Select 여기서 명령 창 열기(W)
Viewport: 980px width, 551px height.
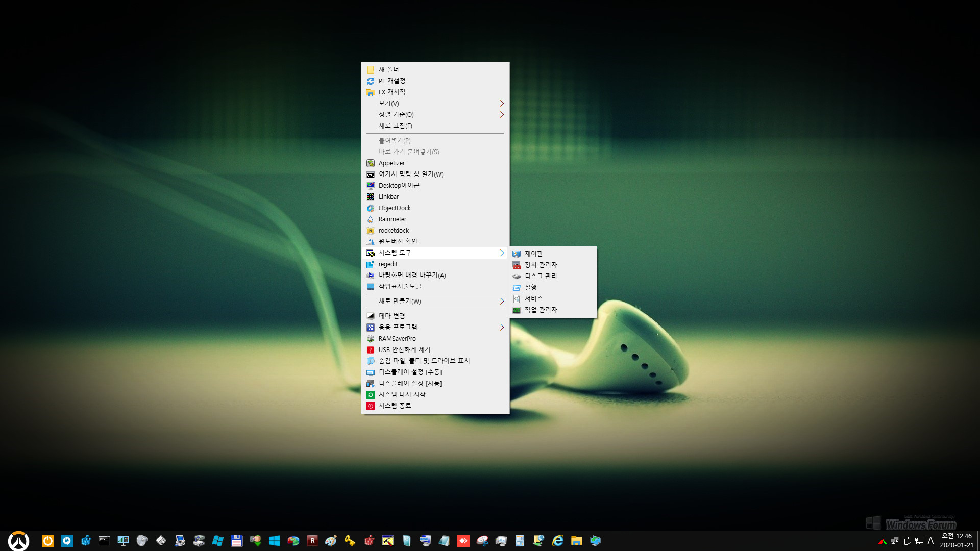[x=435, y=174]
